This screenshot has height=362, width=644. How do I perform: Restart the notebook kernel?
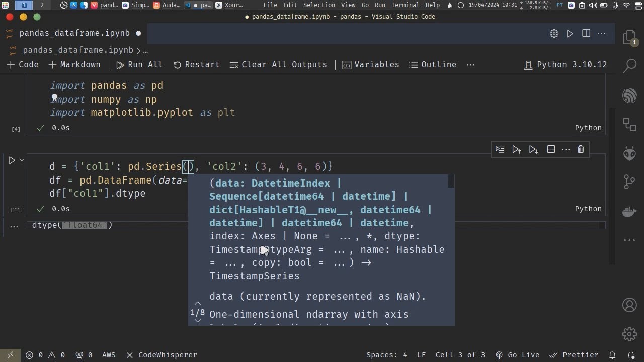click(x=197, y=65)
